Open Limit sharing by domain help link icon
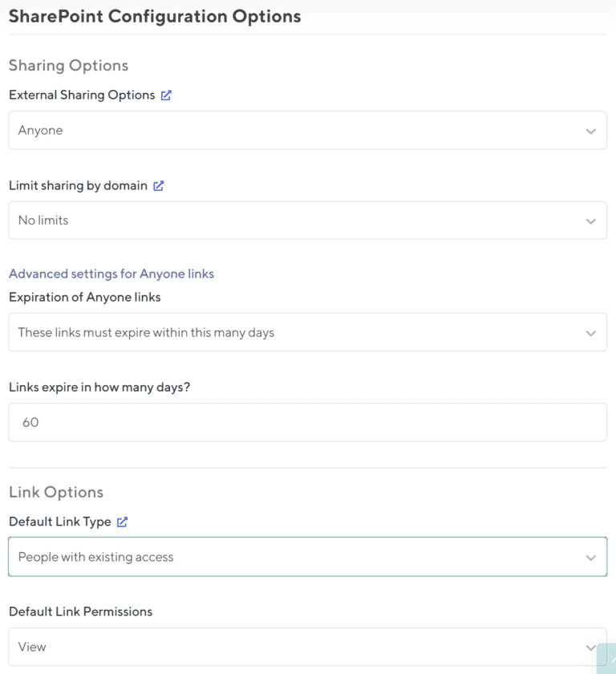The height and width of the screenshot is (674, 616). pyautogui.click(x=159, y=185)
